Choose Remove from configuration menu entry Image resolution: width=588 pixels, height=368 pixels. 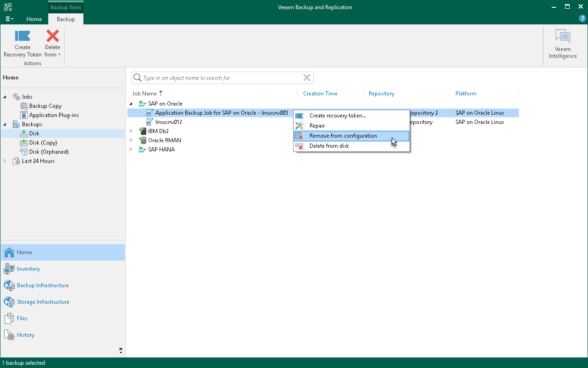coord(351,136)
